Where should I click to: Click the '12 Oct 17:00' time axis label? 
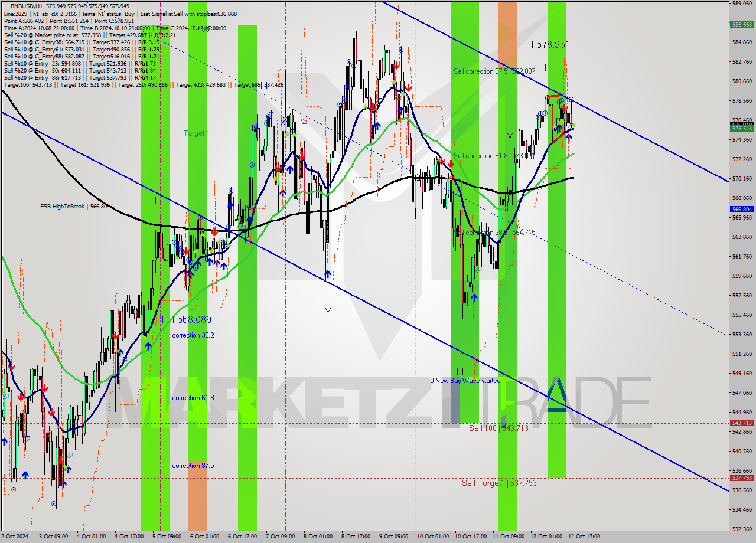584,537
